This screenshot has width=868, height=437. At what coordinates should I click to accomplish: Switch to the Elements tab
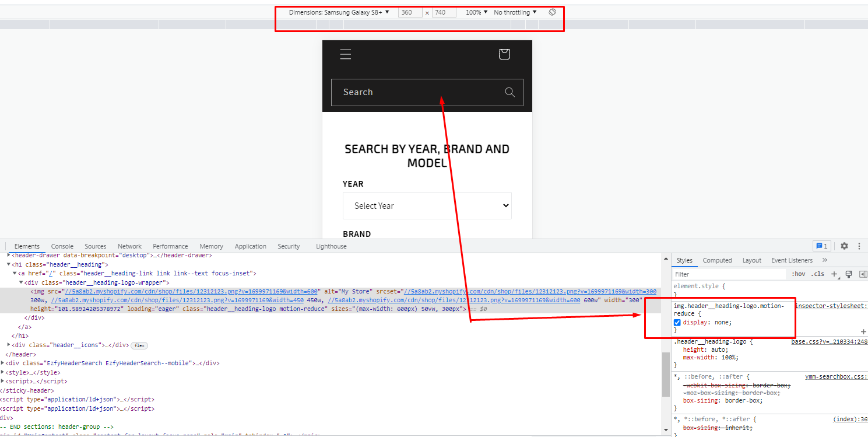click(27, 246)
